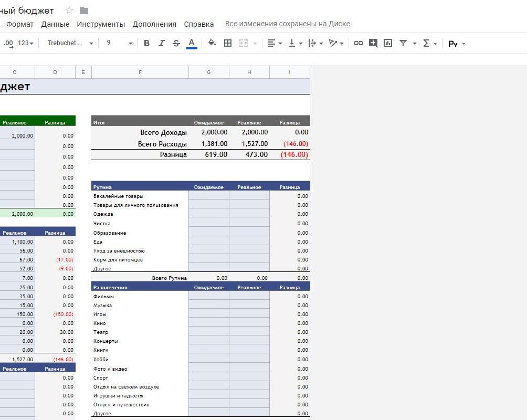Star this document
Image resolution: width=527 pixels, height=420 pixels.
point(69,10)
